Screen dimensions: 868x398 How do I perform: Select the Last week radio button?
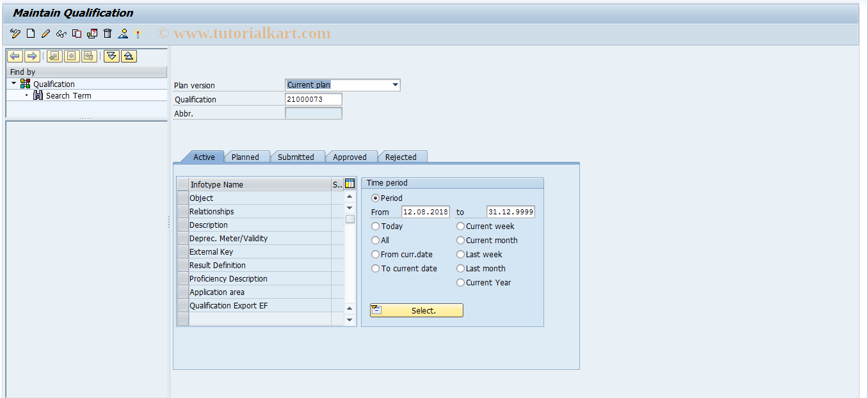pyautogui.click(x=460, y=255)
